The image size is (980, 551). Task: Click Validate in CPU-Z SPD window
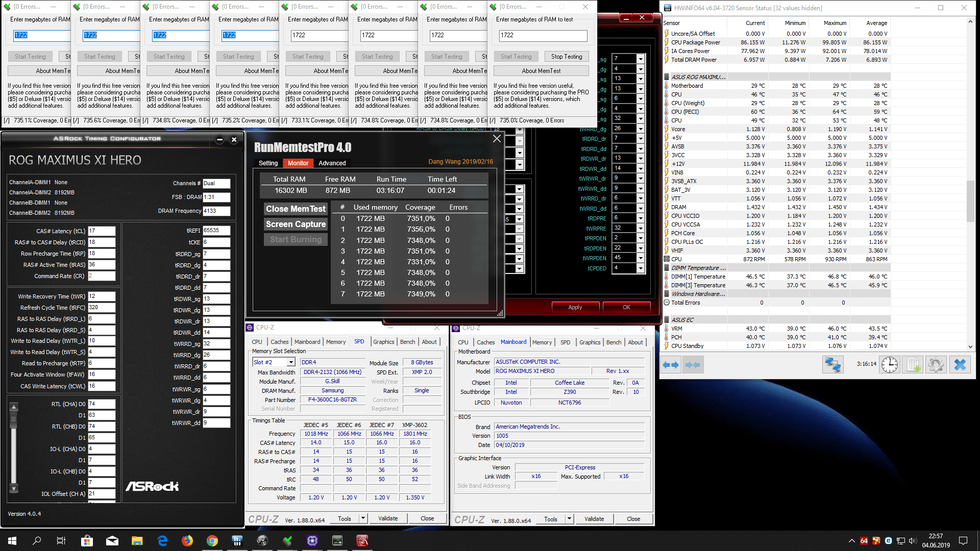(x=388, y=518)
